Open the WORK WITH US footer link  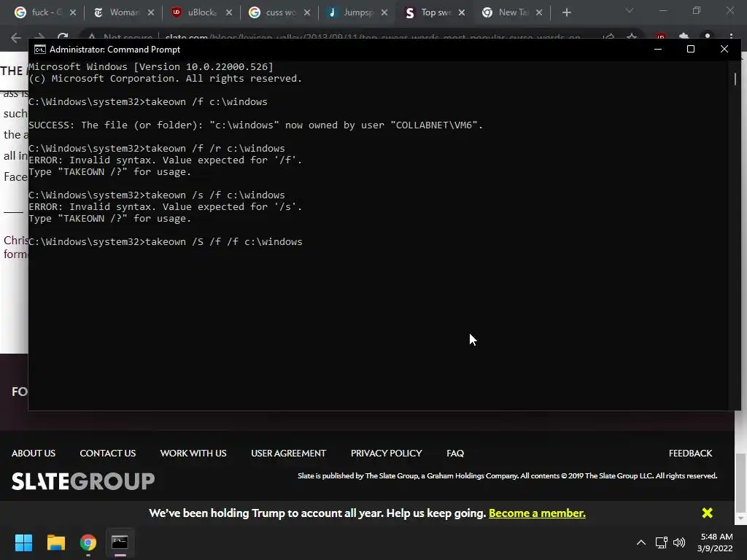coord(193,454)
